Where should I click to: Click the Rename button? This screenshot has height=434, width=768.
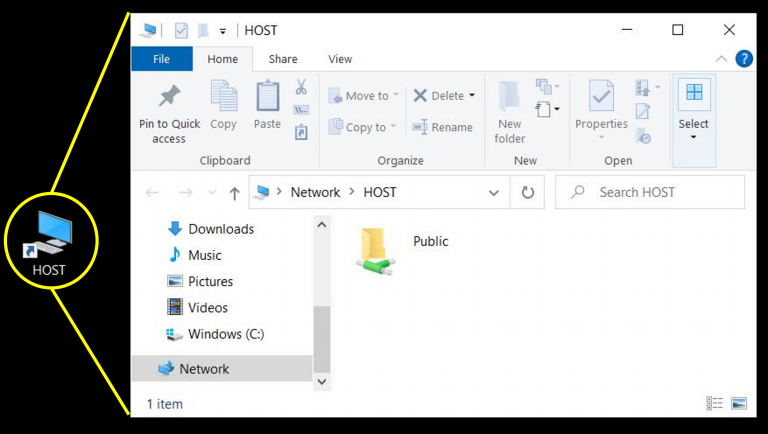443,127
